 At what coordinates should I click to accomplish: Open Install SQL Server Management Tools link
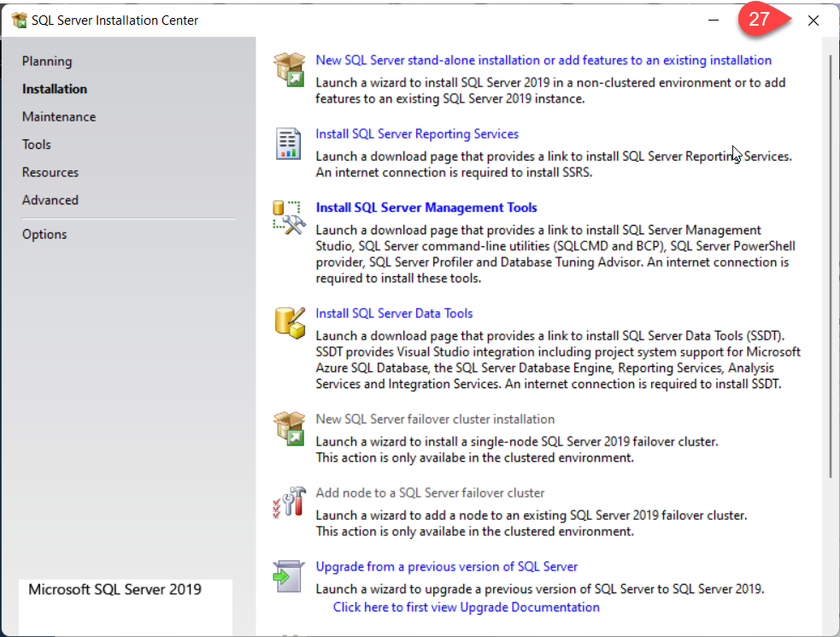click(x=426, y=208)
